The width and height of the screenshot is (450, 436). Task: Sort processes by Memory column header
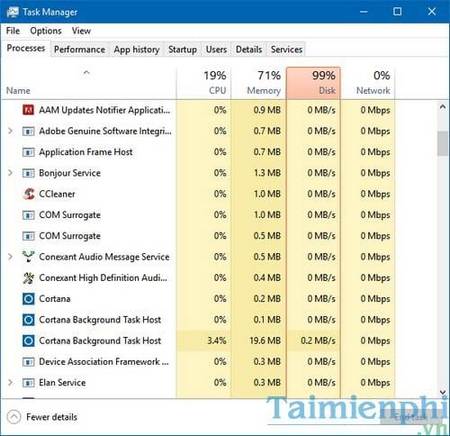coord(259,83)
